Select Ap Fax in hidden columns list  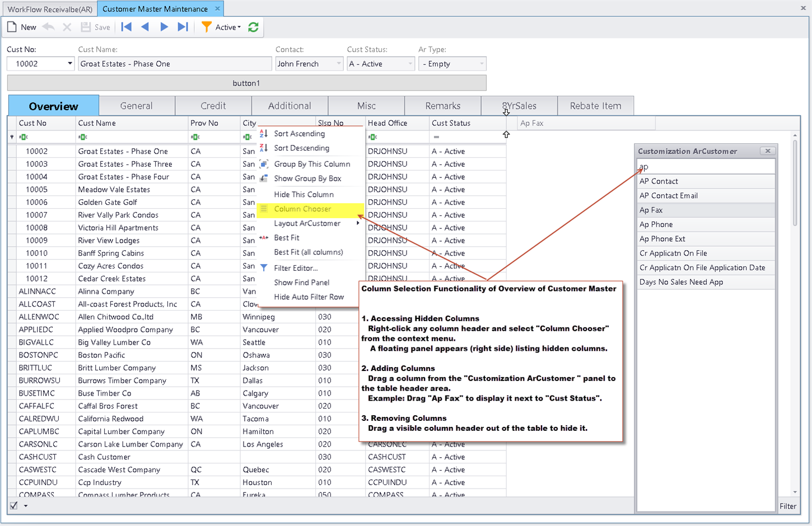pyautogui.click(x=651, y=210)
